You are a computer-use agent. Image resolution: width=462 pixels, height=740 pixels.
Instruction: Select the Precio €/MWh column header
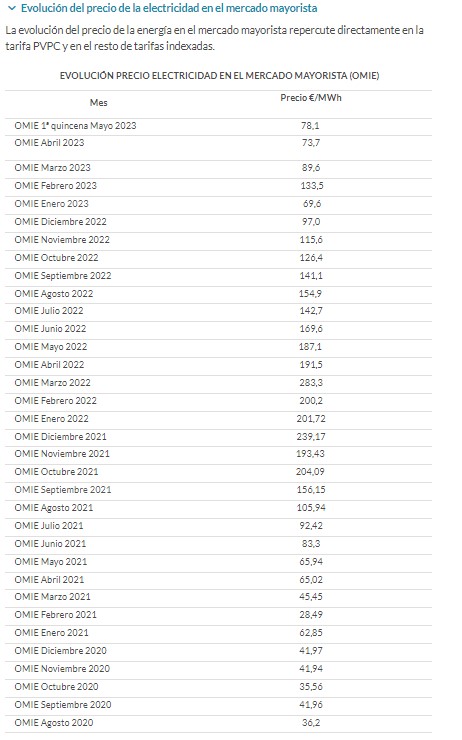coord(311,98)
